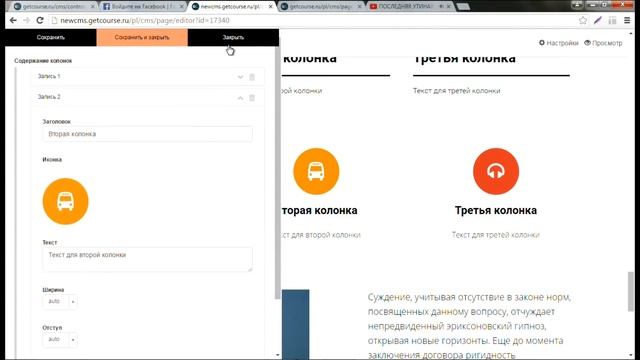Viewport: 640px width, 360px height.
Task: Click the Суждение paragraph text in preview
Action: (x=469, y=326)
